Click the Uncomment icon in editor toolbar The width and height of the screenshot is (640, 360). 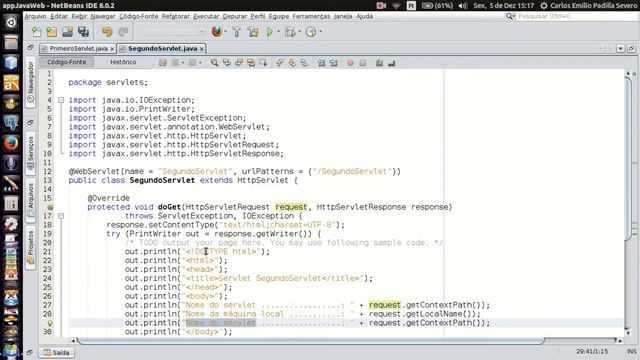[379, 63]
